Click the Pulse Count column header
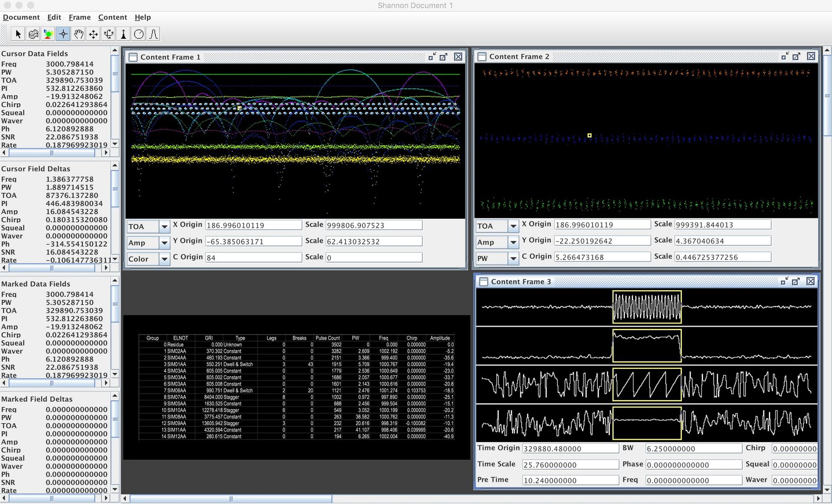832x504 pixels. pos(328,338)
